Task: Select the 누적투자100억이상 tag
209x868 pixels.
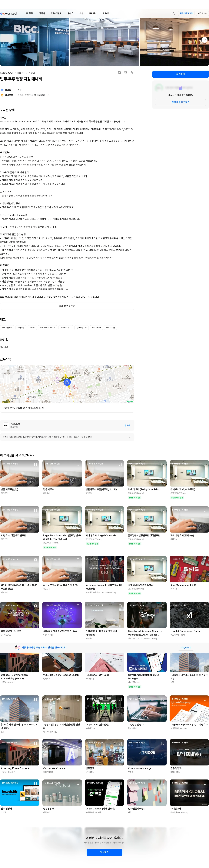Action: point(47,328)
